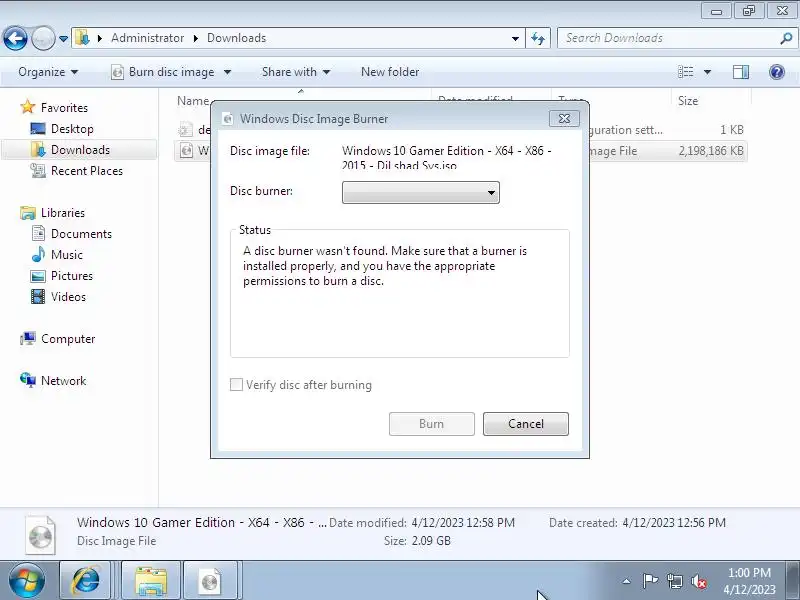Sort by the Name column header

193,101
